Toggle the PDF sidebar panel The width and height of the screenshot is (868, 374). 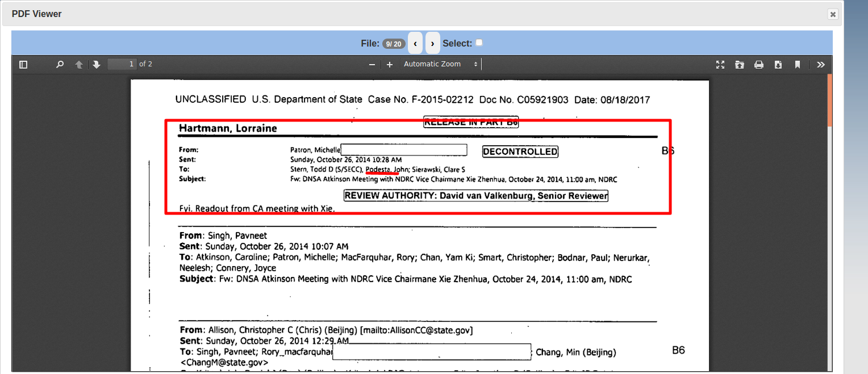point(23,65)
